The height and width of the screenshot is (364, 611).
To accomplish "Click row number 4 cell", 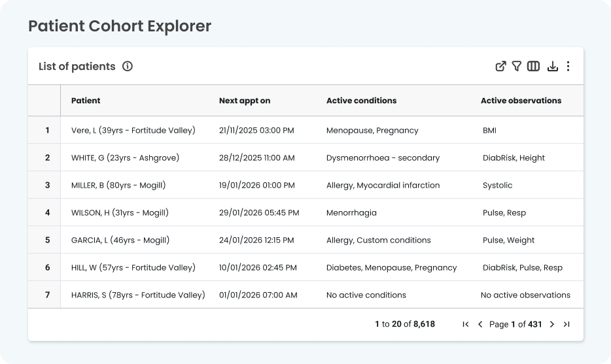I will [47, 212].
